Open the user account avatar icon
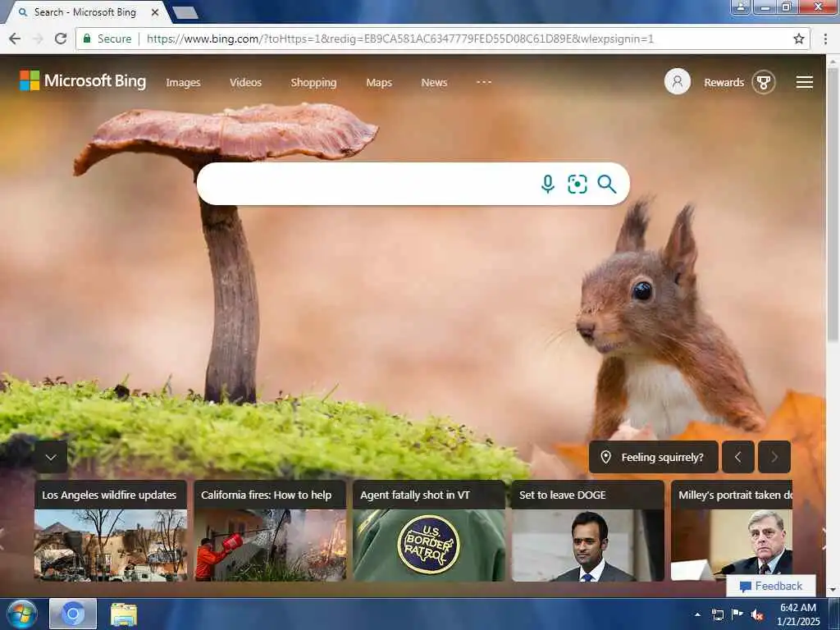The height and width of the screenshot is (630, 840). click(x=677, y=82)
